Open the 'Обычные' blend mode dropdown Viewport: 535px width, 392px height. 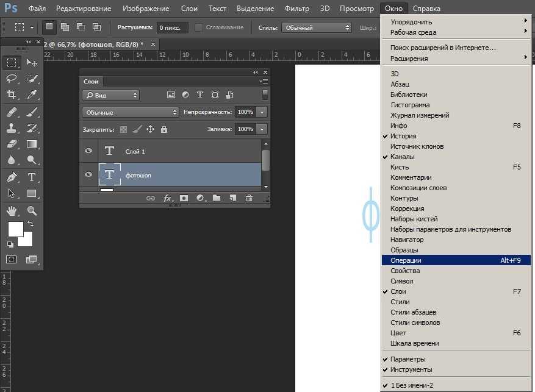point(131,112)
